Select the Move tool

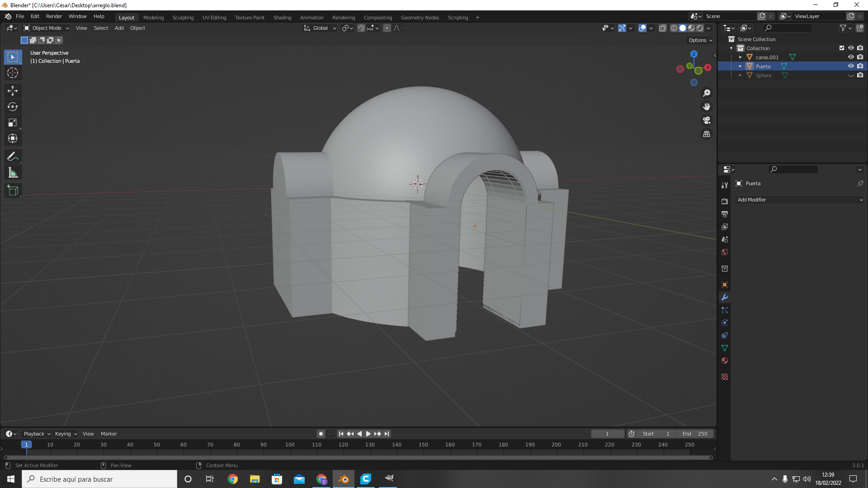click(x=13, y=91)
